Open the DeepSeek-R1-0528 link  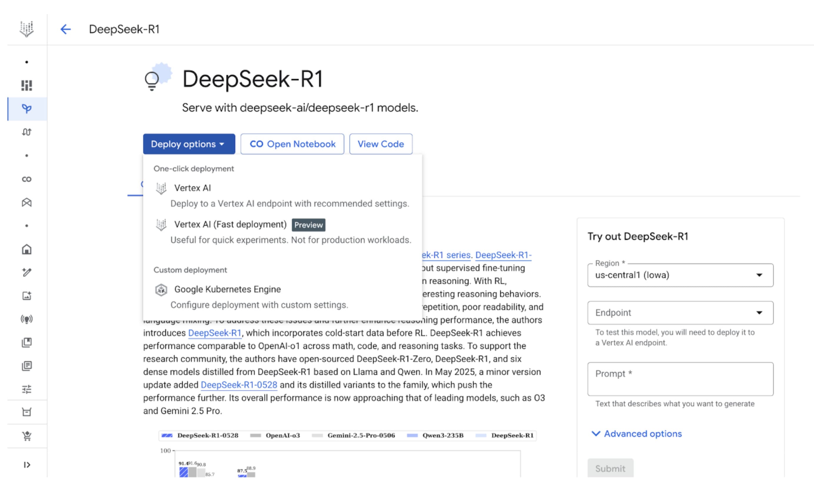tap(239, 385)
